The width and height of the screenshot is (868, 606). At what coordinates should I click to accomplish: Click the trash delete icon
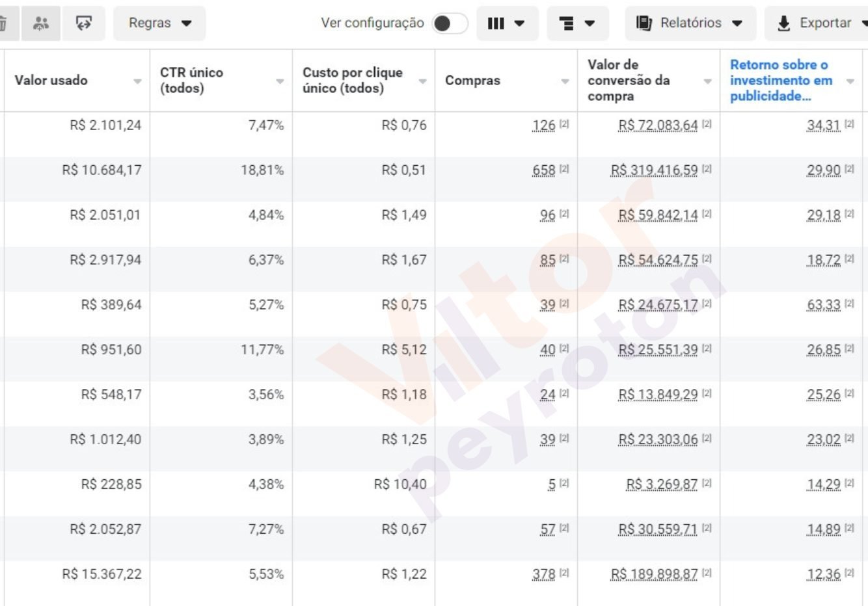[x=3, y=23]
